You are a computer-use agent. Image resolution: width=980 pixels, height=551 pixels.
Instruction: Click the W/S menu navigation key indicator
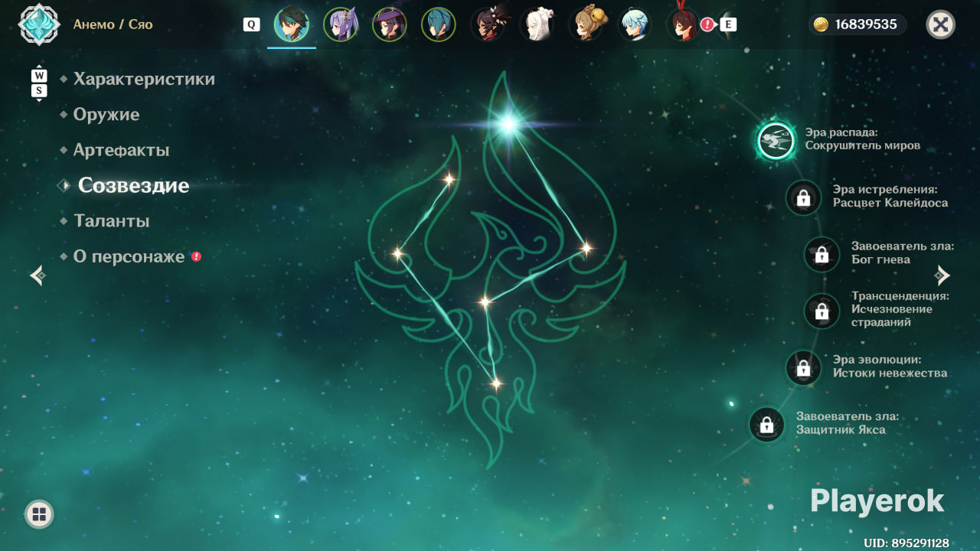(x=39, y=83)
